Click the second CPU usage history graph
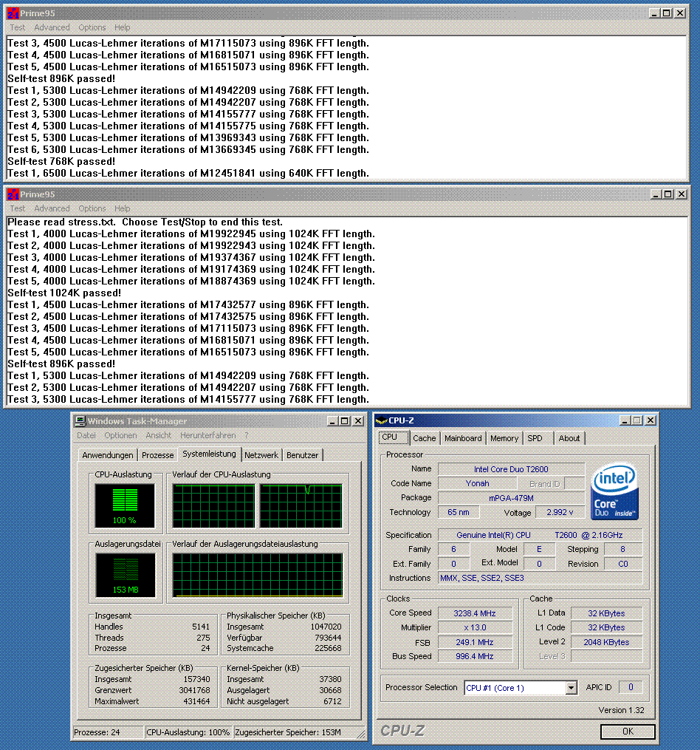Screen dimensions: 700x750 [x=301, y=506]
